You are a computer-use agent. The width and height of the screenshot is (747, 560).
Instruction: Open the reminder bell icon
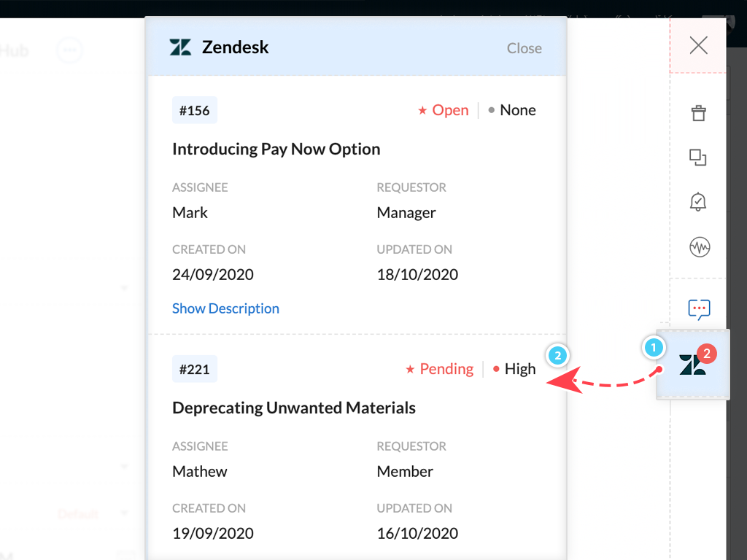click(x=698, y=201)
